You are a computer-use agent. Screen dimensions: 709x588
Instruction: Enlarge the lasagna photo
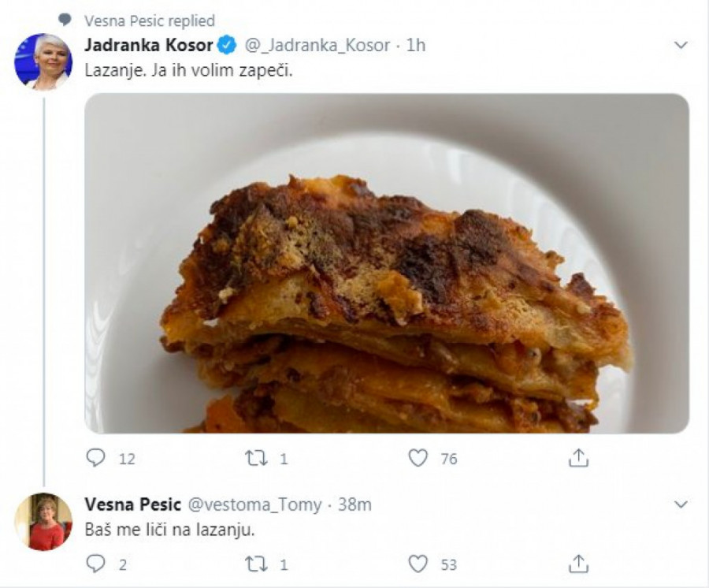(x=386, y=263)
